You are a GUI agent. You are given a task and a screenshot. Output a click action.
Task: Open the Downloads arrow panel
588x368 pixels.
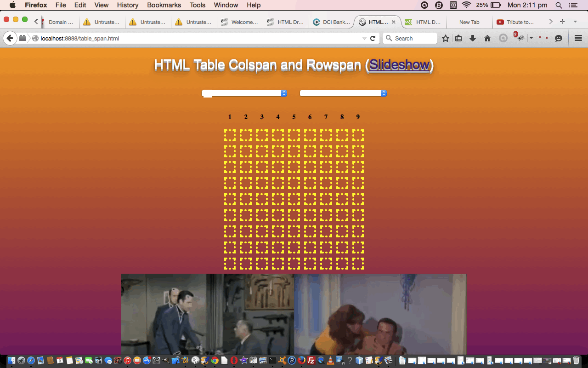472,38
